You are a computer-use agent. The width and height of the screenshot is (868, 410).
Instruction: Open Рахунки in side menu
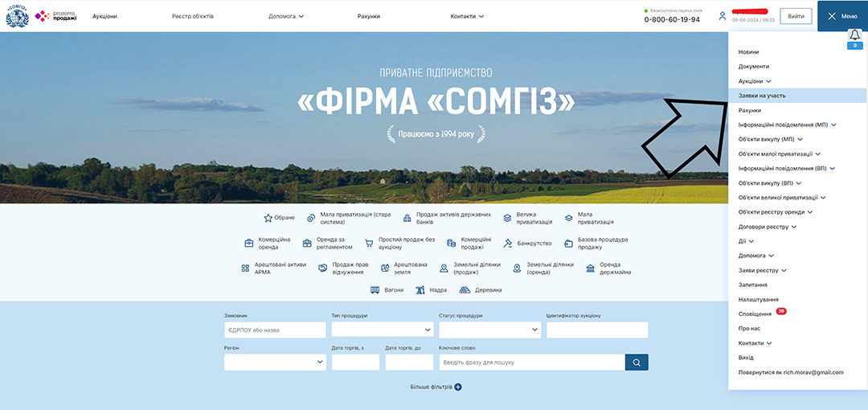[750, 110]
